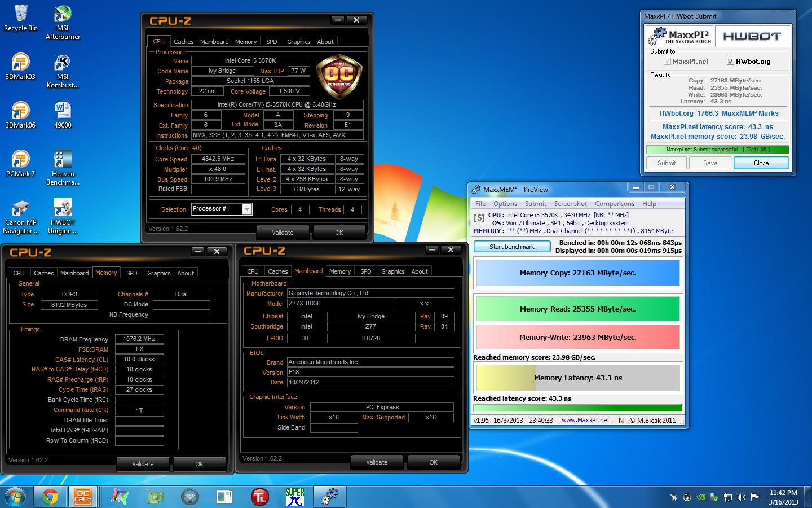Image resolution: width=812 pixels, height=508 pixels.
Task: Click the DRAM Frequency 1076.2 MHz field
Action: point(139,339)
